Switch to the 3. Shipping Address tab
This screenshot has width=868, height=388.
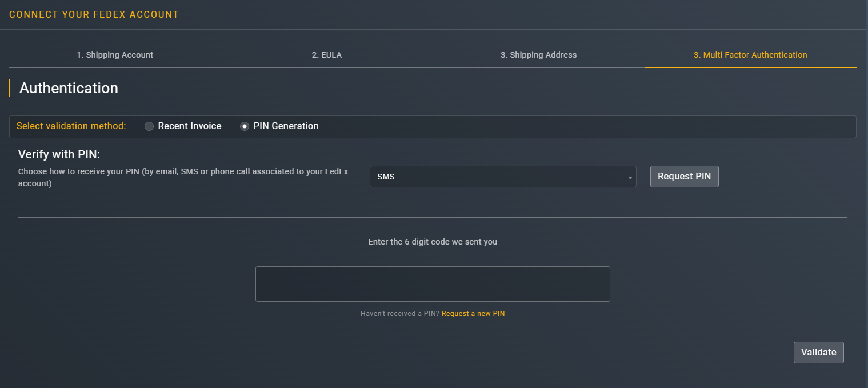tap(538, 55)
